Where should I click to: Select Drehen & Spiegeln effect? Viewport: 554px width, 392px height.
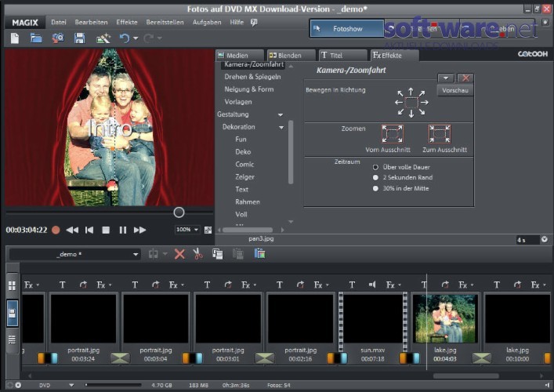tap(252, 77)
